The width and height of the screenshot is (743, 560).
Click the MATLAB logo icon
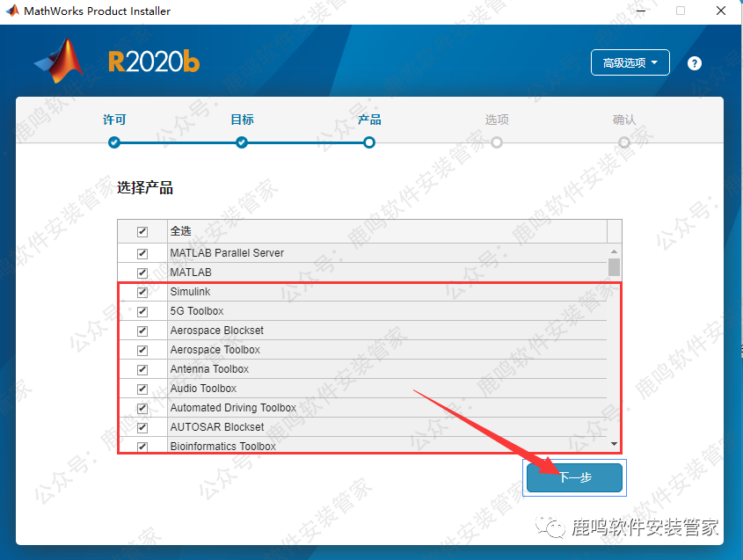coord(58,62)
